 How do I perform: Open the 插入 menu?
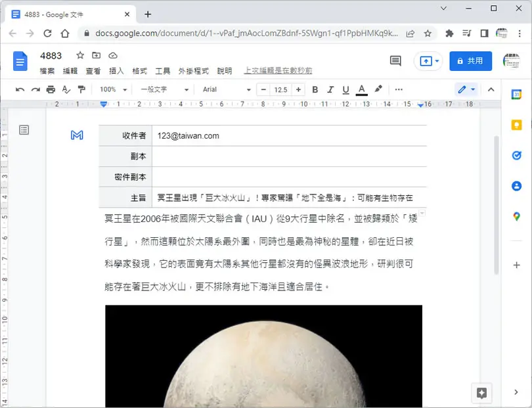(116, 71)
